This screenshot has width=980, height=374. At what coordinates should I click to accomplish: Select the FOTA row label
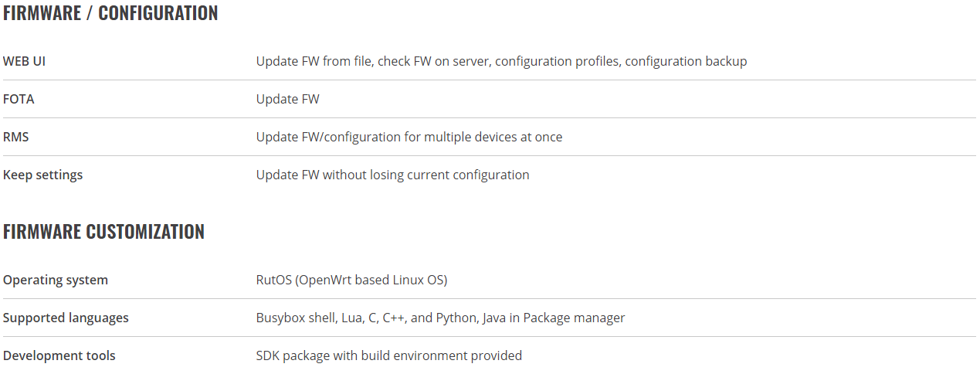click(x=19, y=99)
